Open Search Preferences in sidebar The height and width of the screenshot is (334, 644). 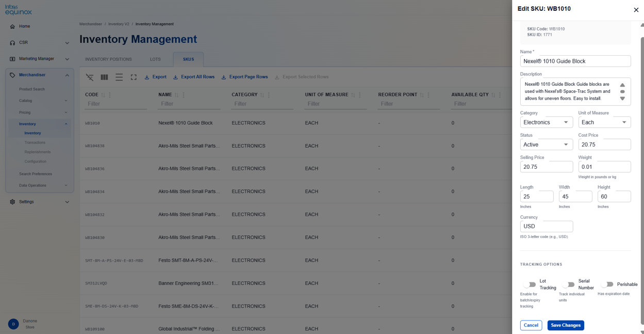tap(36, 174)
